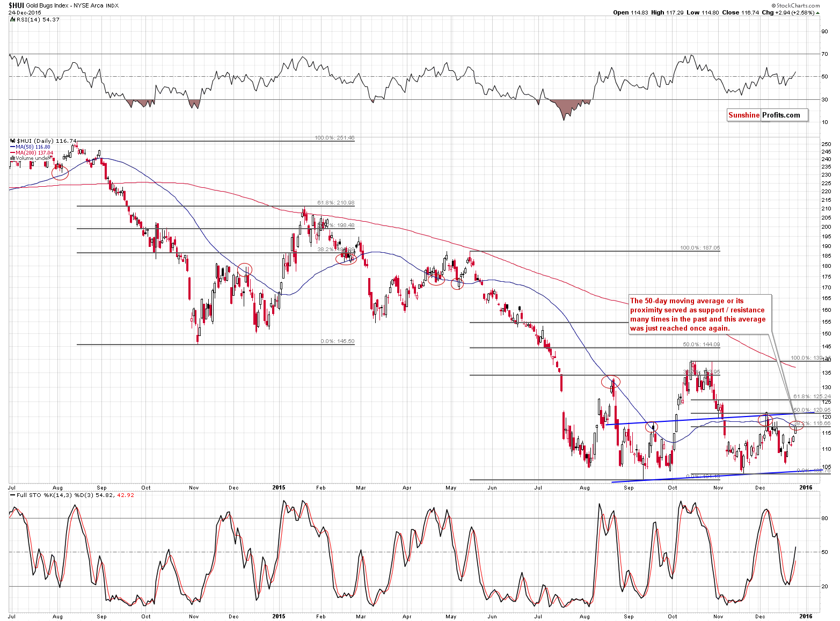Select the 100.0%: 187.05 Fibonacci label
Screen dimensions: 840x621
coord(700,248)
